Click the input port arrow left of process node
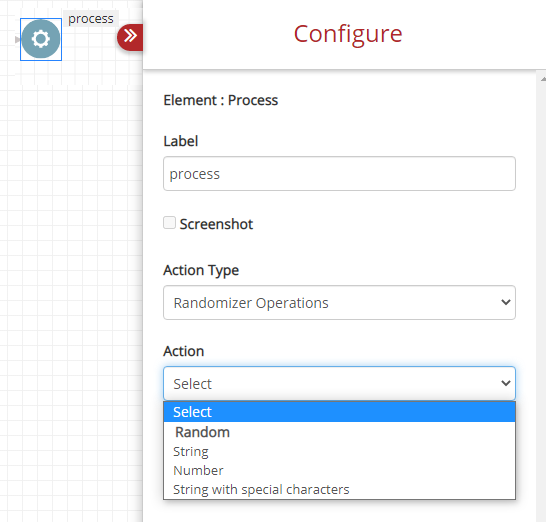The height and width of the screenshot is (522, 546). 17,40
